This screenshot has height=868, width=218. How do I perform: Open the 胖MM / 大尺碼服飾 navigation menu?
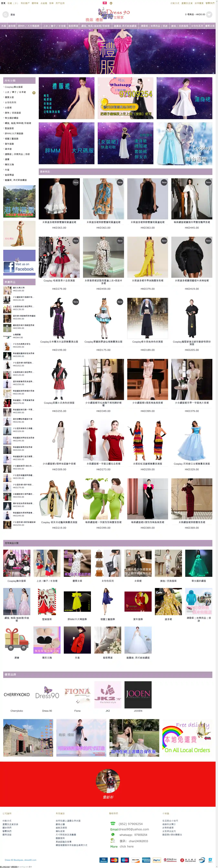[29, 26]
